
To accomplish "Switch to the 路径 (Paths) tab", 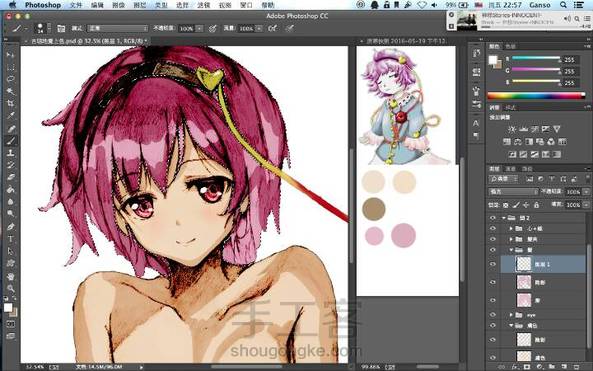I will point(527,169).
